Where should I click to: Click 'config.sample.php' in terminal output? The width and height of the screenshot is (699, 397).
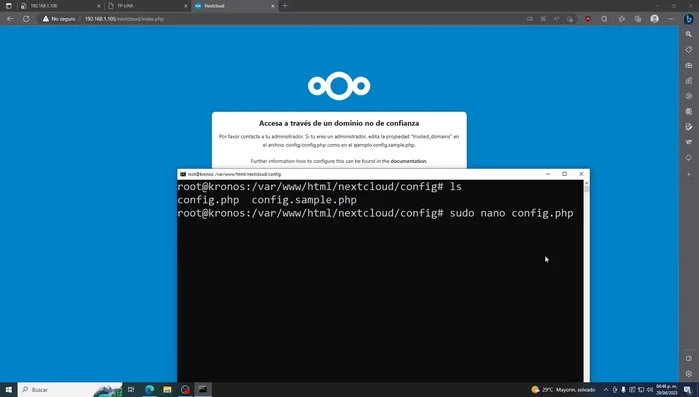pos(304,200)
